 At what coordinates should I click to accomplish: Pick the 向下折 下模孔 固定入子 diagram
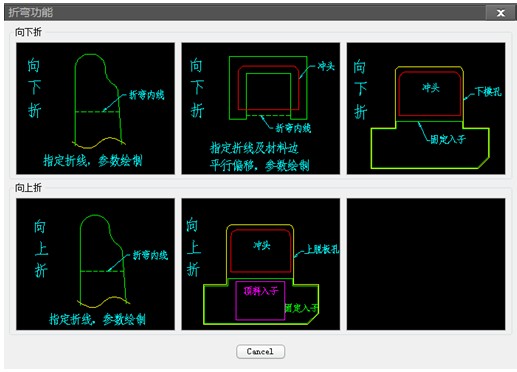(x=426, y=108)
